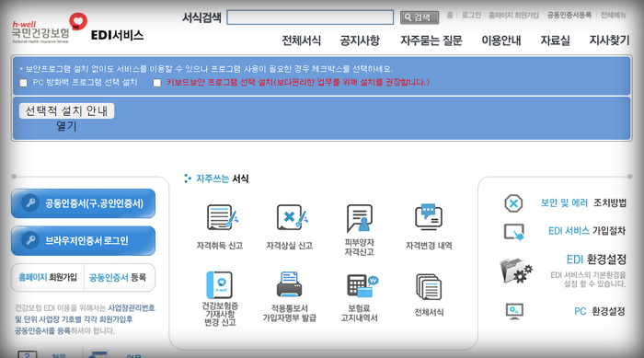Open EDI 서비스 가입절차 link

[x=587, y=231]
